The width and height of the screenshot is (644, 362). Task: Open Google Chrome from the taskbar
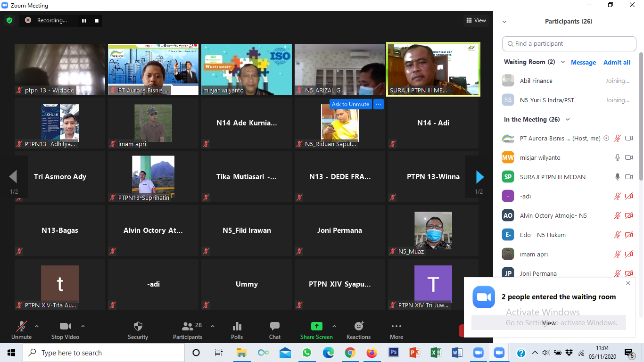[x=350, y=353]
